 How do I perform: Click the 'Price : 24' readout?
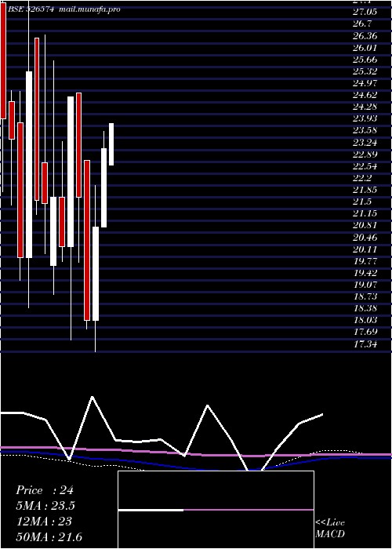pyautogui.click(x=45, y=490)
